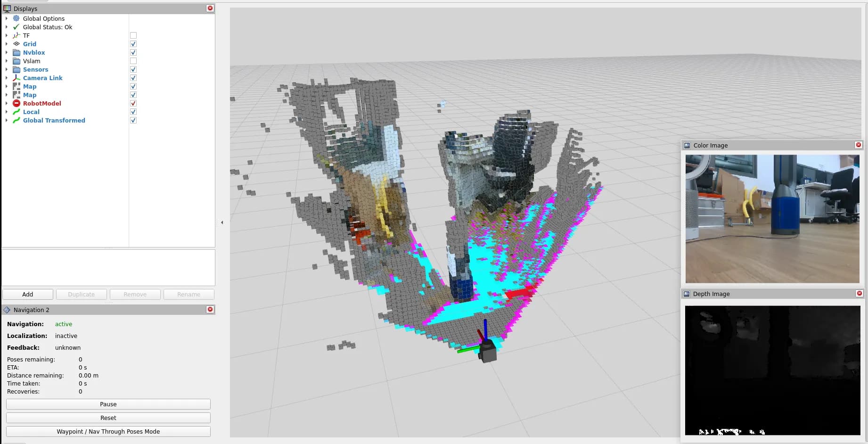The image size is (868, 444).
Task: Click the Add display button
Action: (x=28, y=294)
